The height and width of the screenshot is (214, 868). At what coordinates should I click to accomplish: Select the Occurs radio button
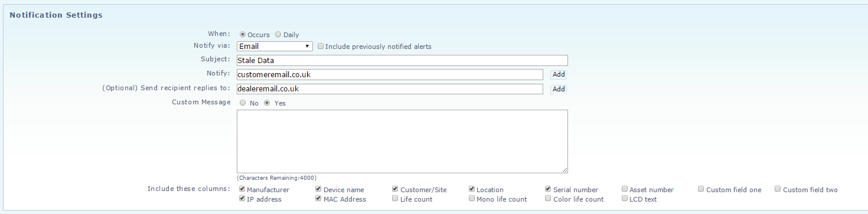click(x=242, y=34)
